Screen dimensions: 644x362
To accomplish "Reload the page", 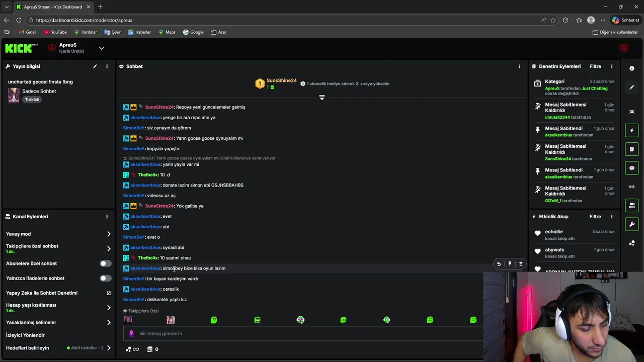I will click(x=19, y=20).
